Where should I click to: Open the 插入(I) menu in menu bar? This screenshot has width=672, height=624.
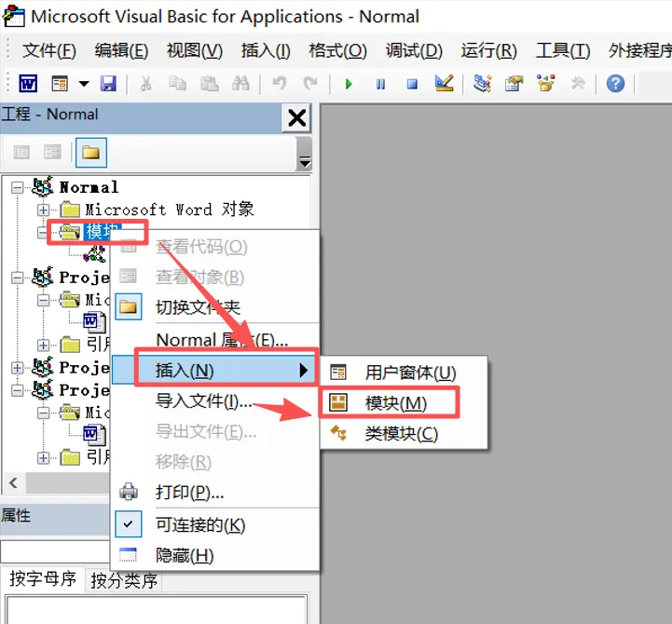coord(266,51)
